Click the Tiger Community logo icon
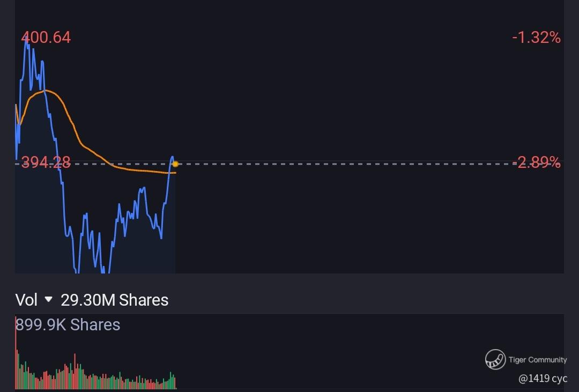579x392 pixels. click(495, 359)
